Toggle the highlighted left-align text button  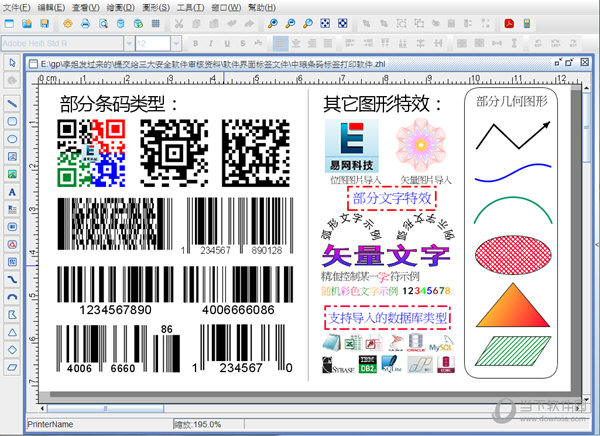[x=280, y=43]
